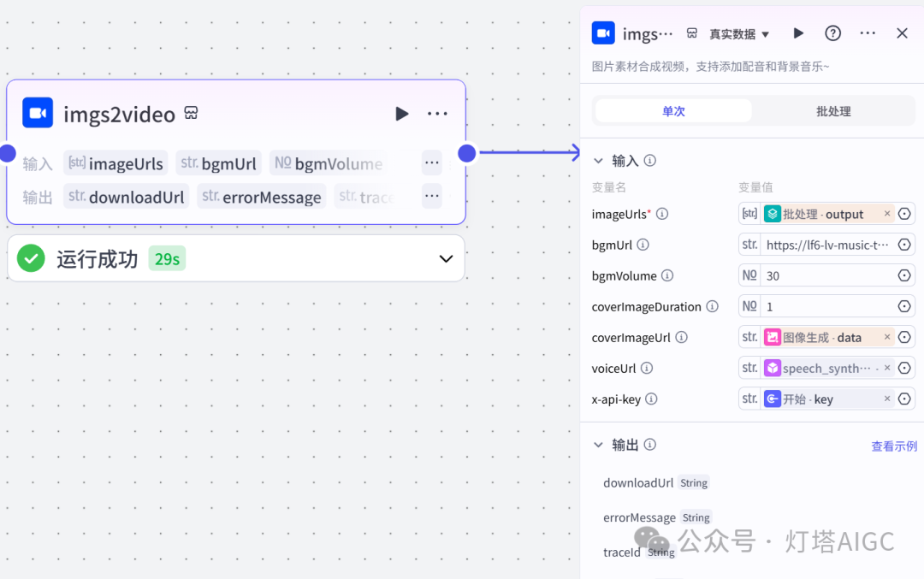924x579 pixels.
Task: Run the imgs2video node with its play icon
Action: pos(401,112)
